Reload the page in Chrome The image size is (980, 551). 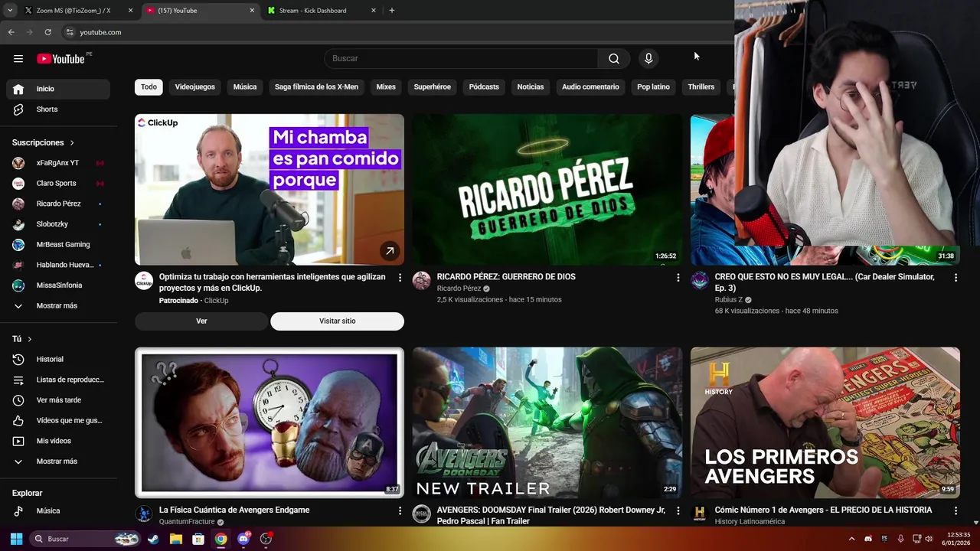47,32
